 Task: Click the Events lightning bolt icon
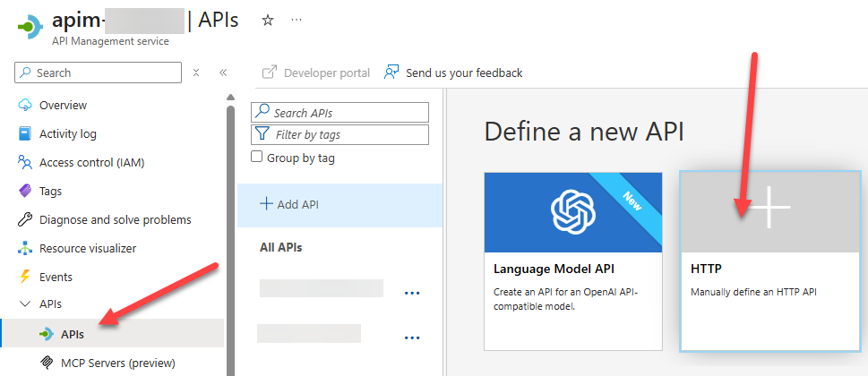[x=25, y=277]
